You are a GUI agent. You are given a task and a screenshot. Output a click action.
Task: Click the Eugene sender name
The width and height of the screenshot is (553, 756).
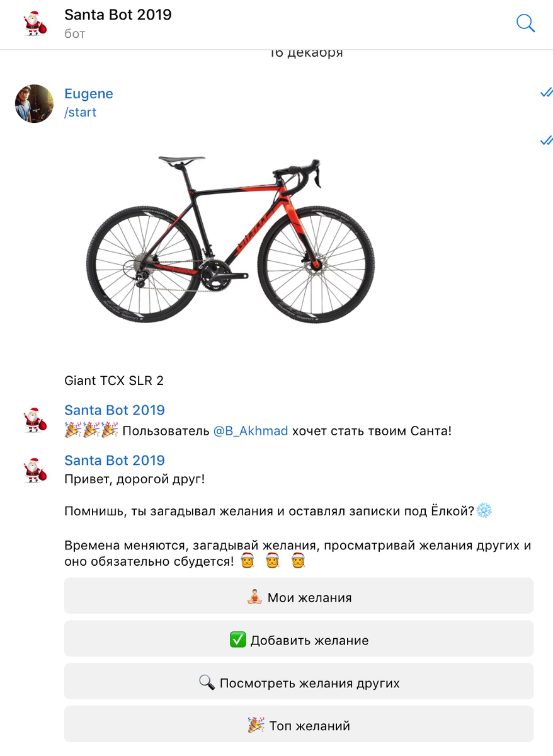coord(89,94)
